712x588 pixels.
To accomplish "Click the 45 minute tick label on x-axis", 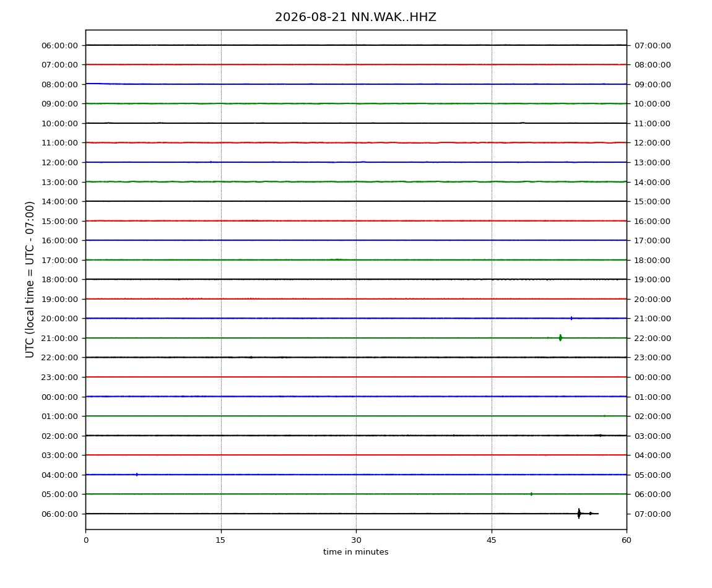I will click(x=492, y=540).
